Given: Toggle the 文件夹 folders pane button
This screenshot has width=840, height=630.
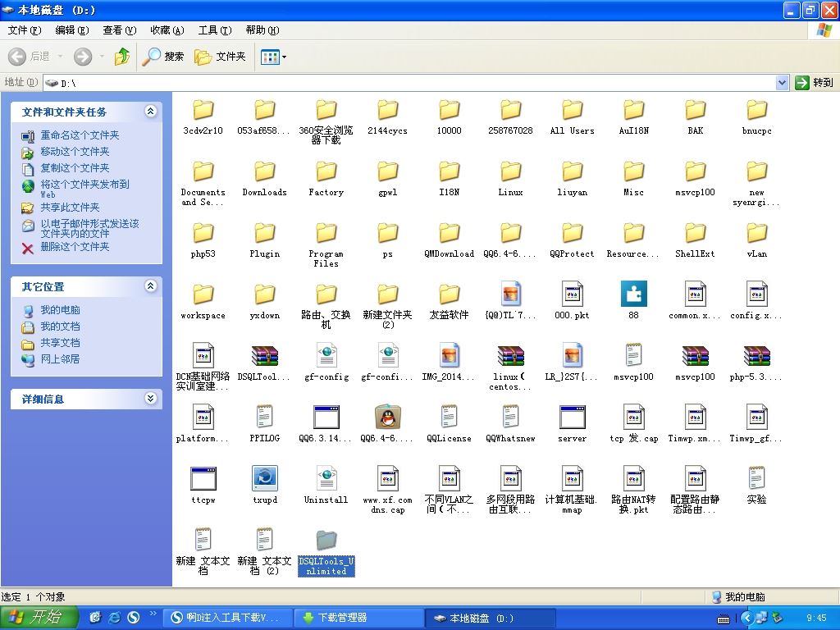Looking at the screenshot, I should pyautogui.click(x=220, y=57).
